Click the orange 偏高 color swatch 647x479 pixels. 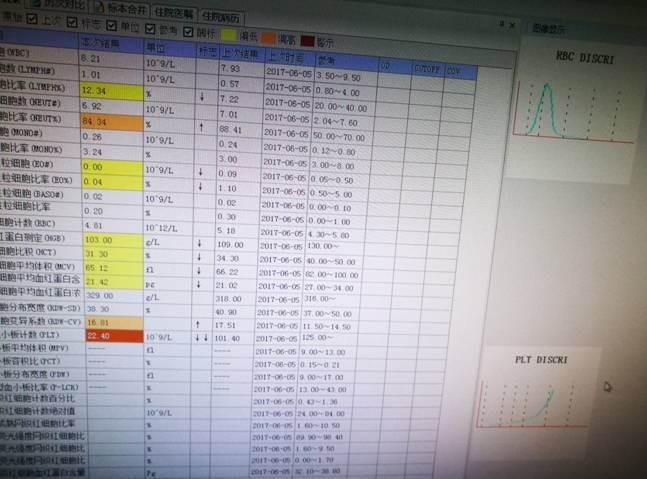click(268, 38)
